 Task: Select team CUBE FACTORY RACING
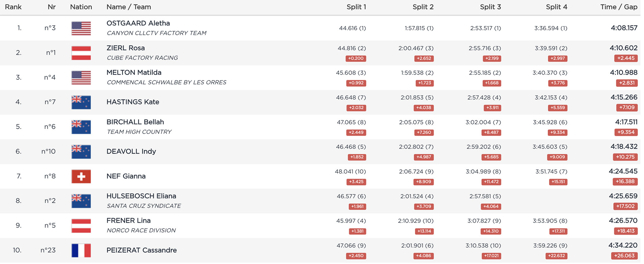(x=142, y=58)
